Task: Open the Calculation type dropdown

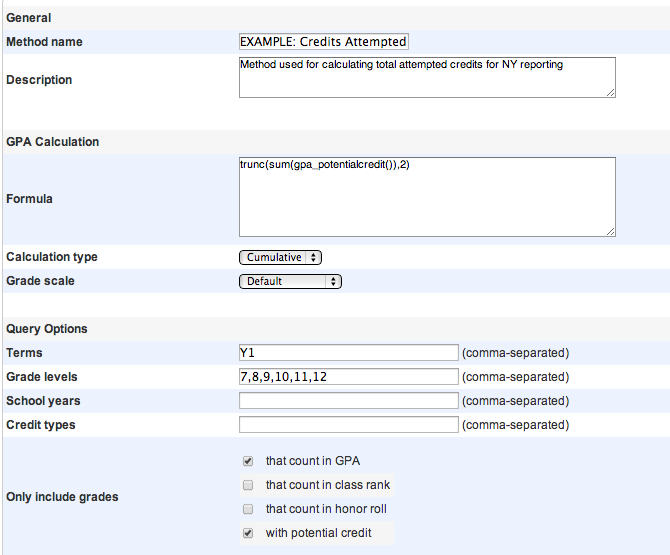Action: (x=280, y=257)
